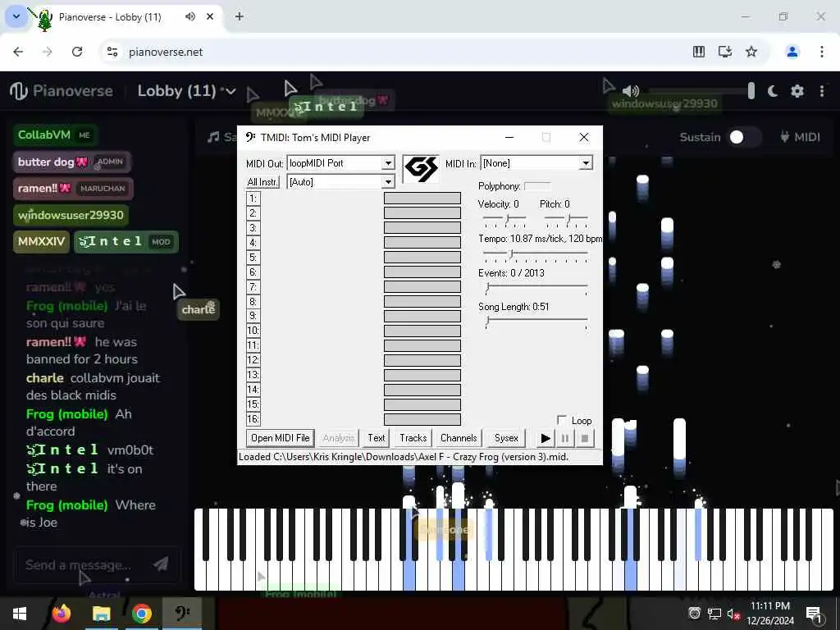Click the butter dog admin user tag
The width and height of the screenshot is (840, 630).
coord(72,162)
